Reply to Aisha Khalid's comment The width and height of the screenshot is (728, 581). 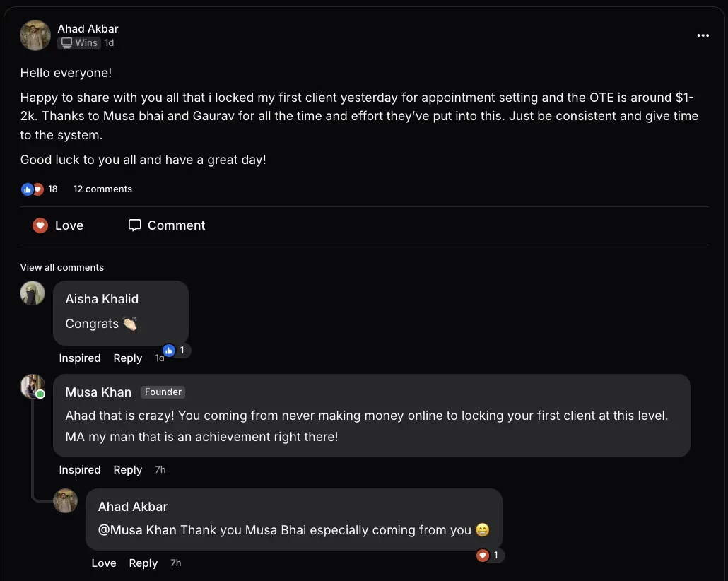coord(128,358)
